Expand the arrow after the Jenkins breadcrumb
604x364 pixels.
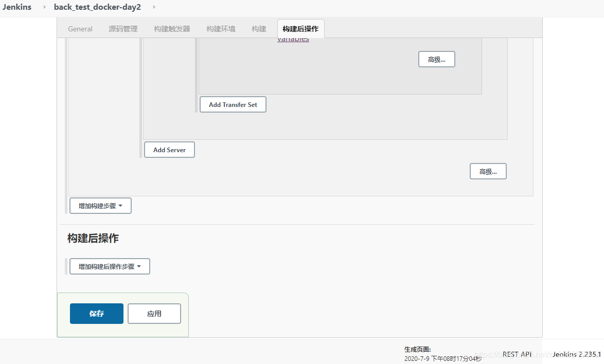(44, 7)
